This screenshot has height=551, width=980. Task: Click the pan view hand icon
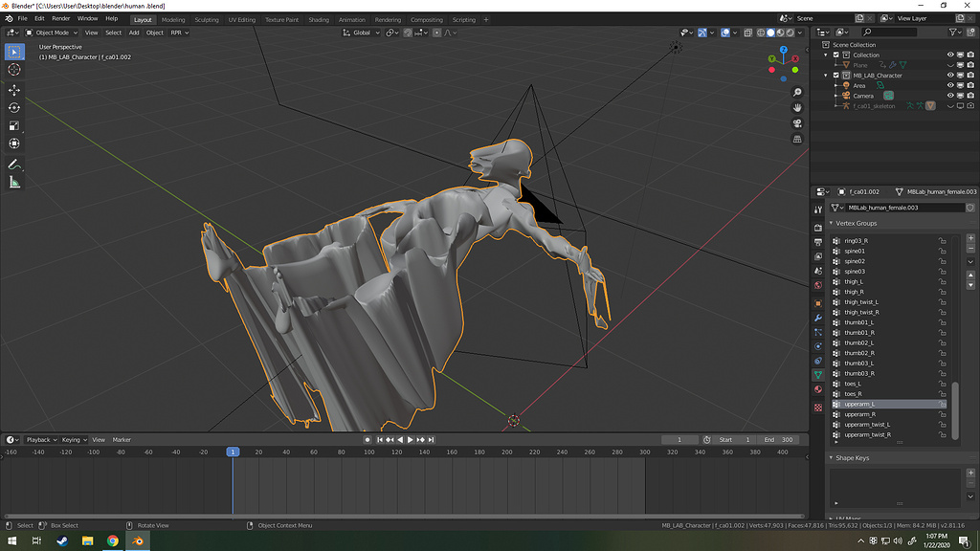[797, 107]
